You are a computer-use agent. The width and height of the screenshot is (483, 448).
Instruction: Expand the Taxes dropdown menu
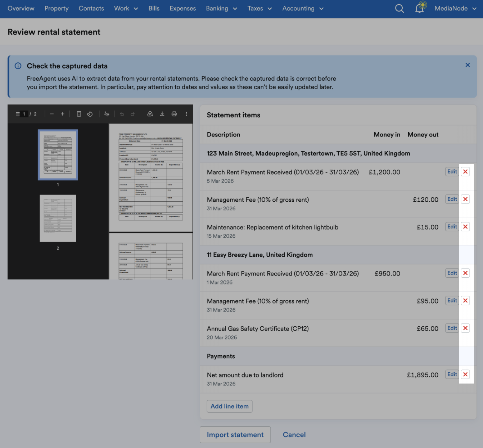[259, 8]
